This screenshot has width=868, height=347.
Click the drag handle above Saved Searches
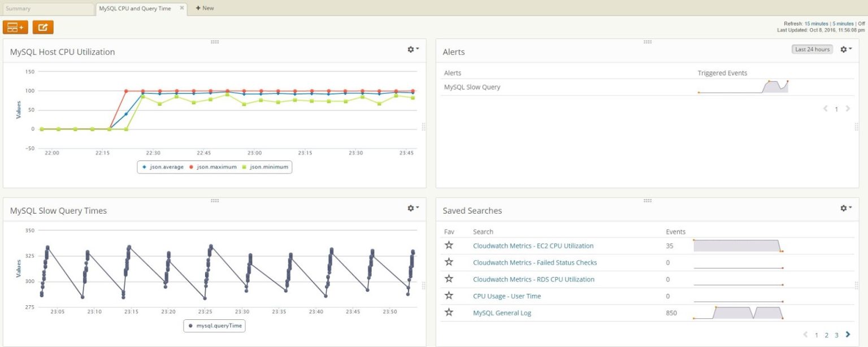[647, 200]
